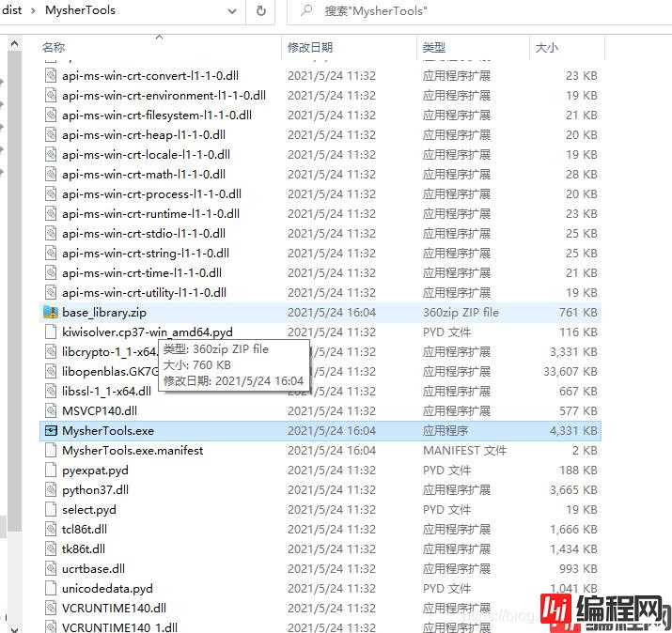Click the search magnifier icon
672x633 pixels.
[x=306, y=10]
